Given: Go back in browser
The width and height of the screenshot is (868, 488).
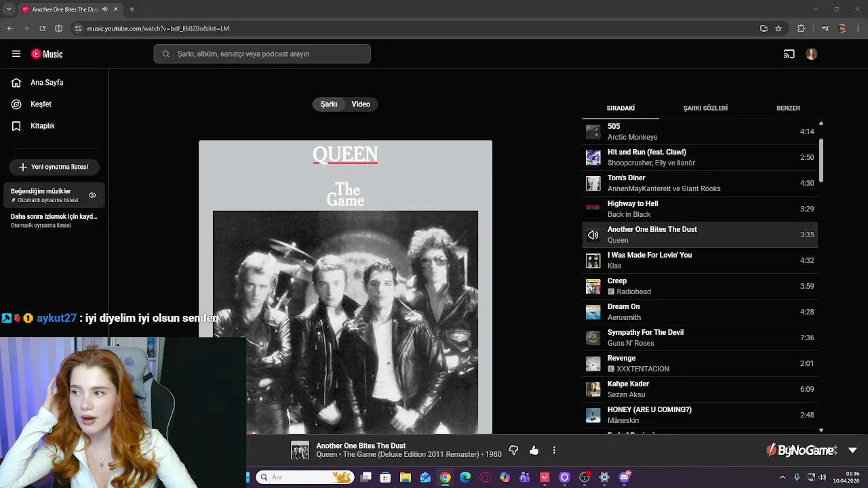Looking at the screenshot, I should coord(9,28).
